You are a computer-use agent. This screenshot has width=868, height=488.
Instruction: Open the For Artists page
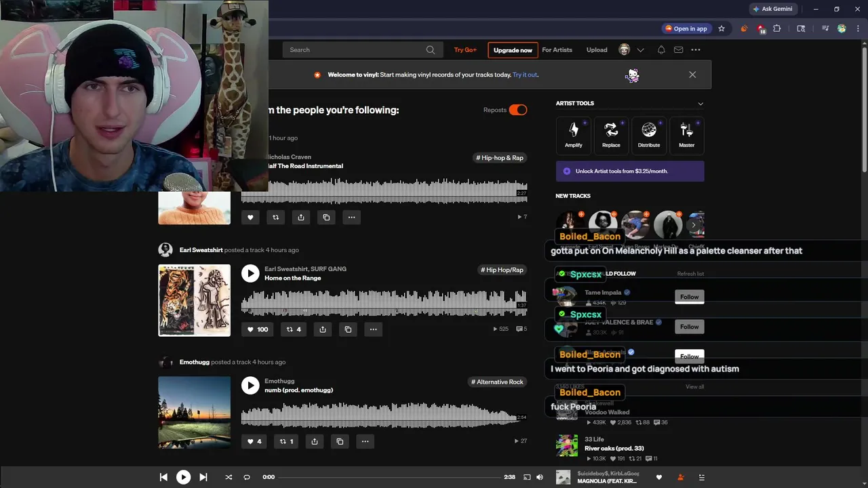click(x=557, y=50)
